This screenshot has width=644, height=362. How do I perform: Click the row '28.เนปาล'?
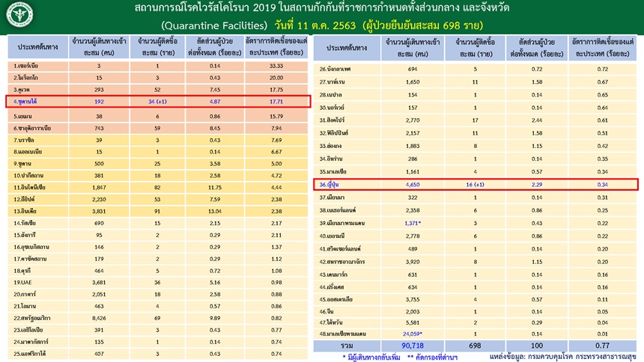click(x=475, y=94)
